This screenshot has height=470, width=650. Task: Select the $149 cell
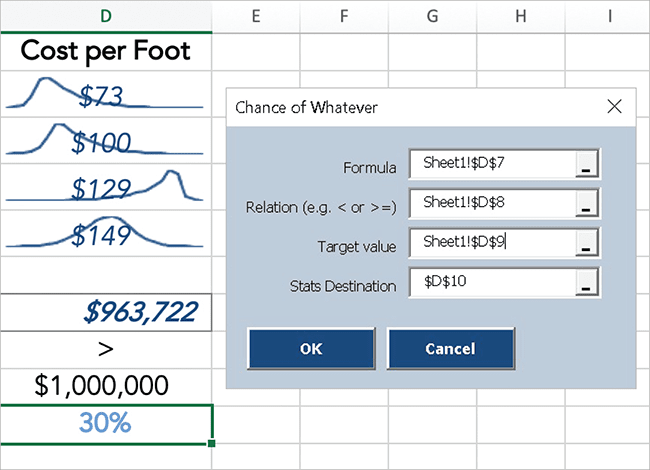(106, 233)
